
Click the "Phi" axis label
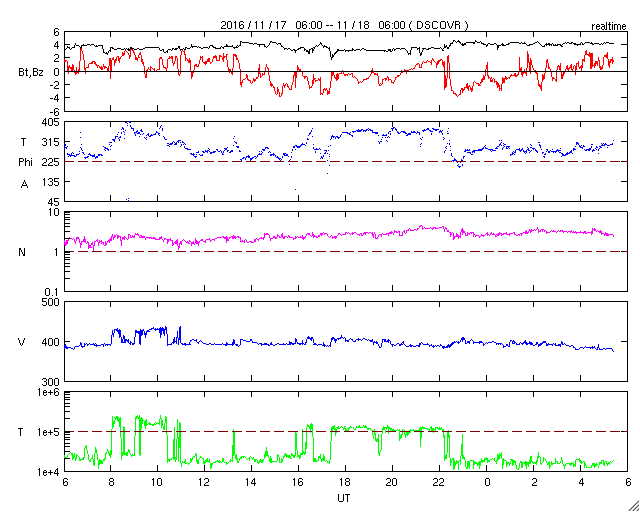(25, 163)
